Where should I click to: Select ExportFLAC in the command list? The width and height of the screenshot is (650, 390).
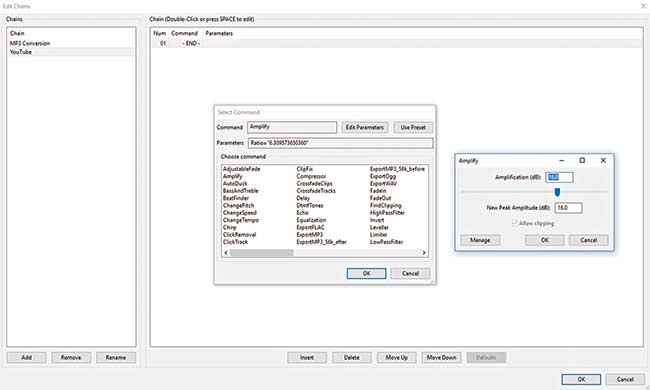(x=310, y=227)
